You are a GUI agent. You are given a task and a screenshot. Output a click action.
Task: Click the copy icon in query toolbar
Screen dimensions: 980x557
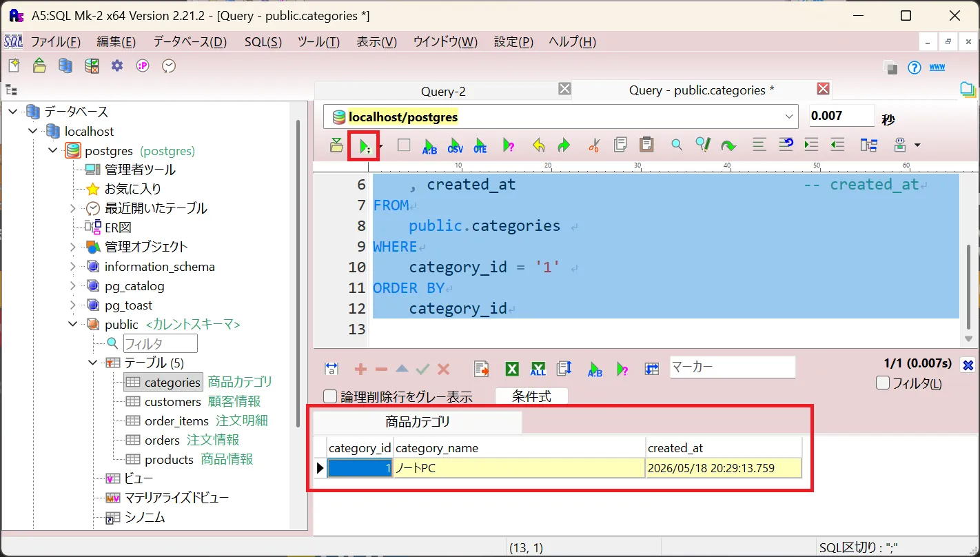click(x=620, y=145)
